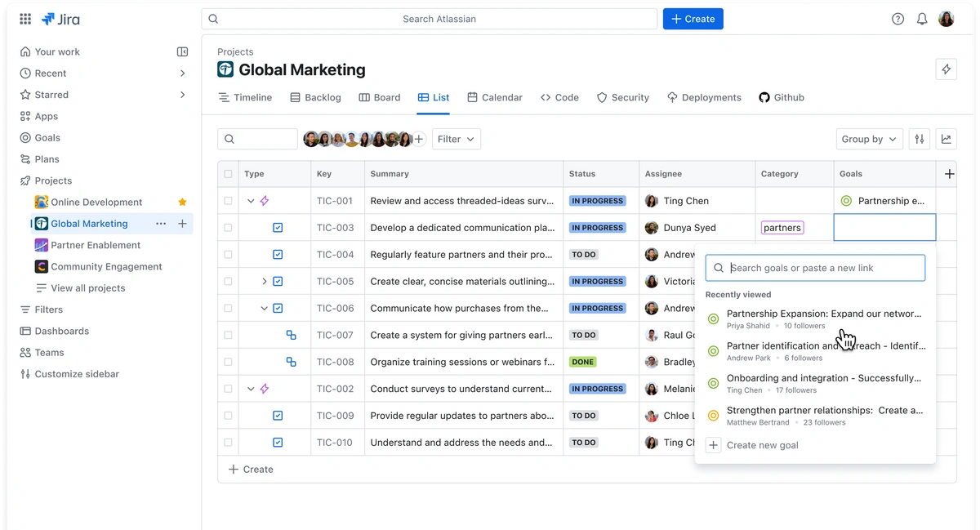Viewport: 980px width, 530px height.
Task: Open the view settings sliders icon
Action: [919, 139]
